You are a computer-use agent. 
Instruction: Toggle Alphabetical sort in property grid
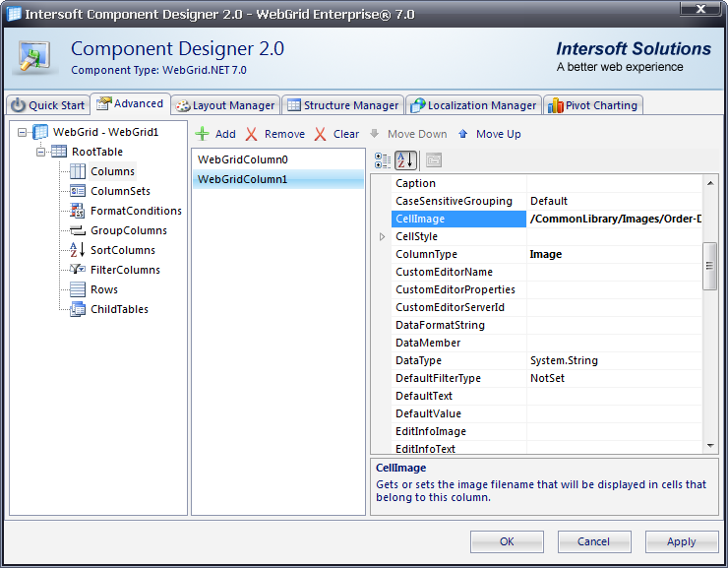coord(406,160)
